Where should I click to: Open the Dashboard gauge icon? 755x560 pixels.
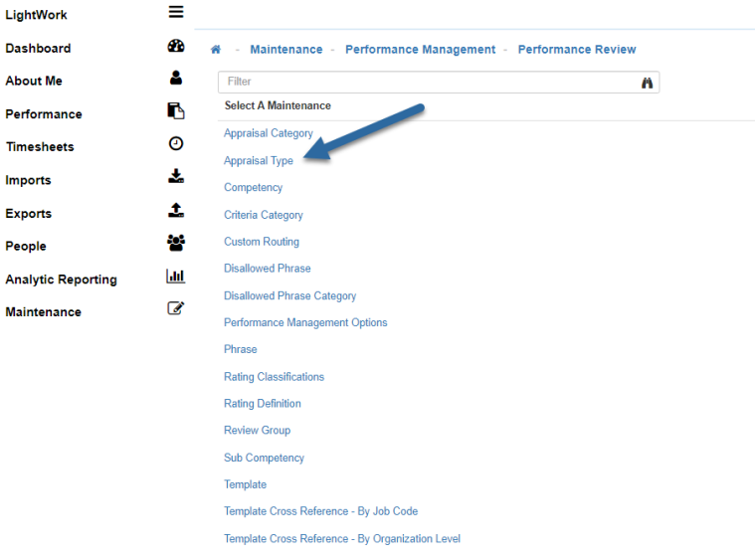pyautogui.click(x=176, y=46)
